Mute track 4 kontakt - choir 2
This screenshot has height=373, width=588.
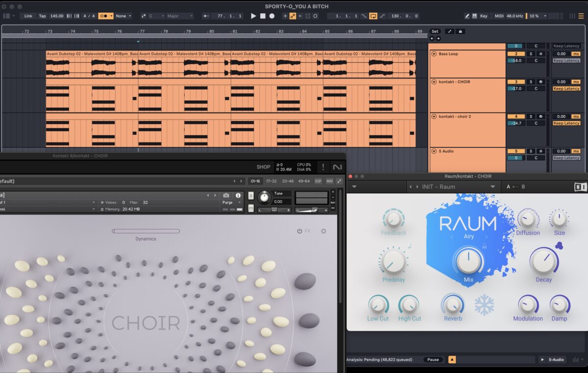(516, 117)
